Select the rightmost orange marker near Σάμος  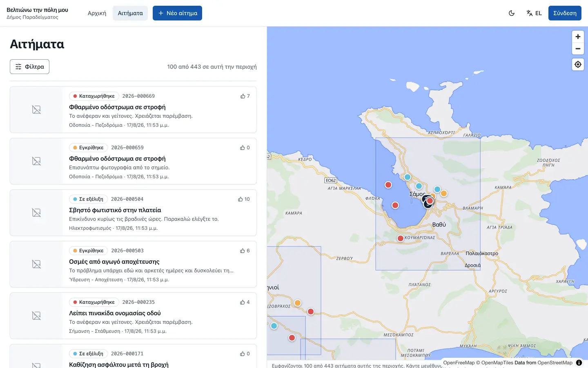click(x=444, y=193)
